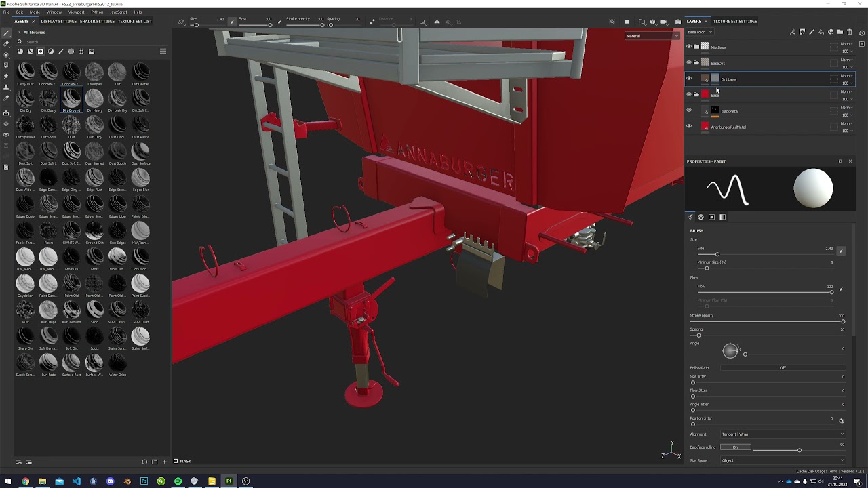This screenshot has height=488, width=868.
Task: Add smart material icon in Layers panel
Action: tap(831, 32)
